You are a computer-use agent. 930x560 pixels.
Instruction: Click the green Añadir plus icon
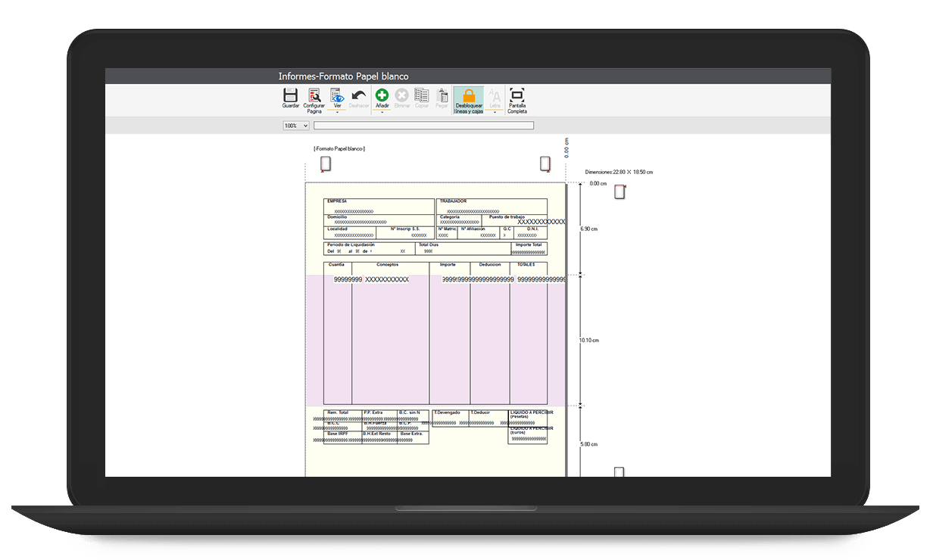point(382,95)
